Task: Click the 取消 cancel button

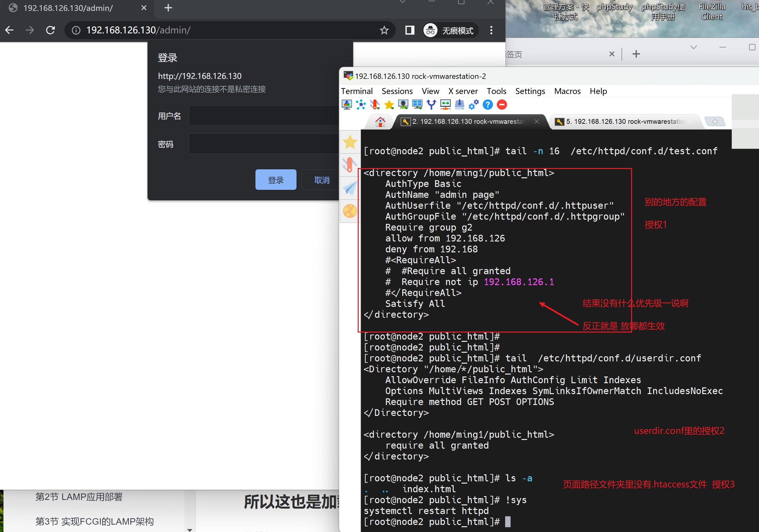Action: click(x=321, y=180)
